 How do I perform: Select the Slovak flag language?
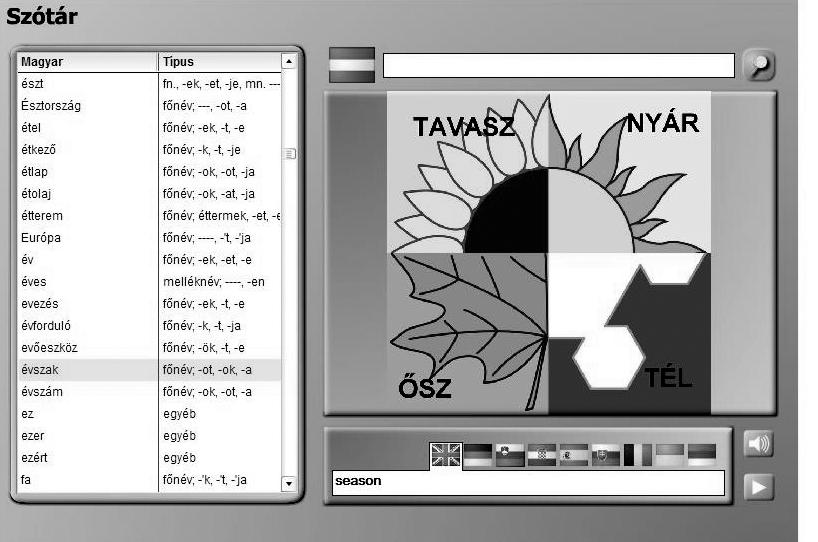(x=605, y=456)
